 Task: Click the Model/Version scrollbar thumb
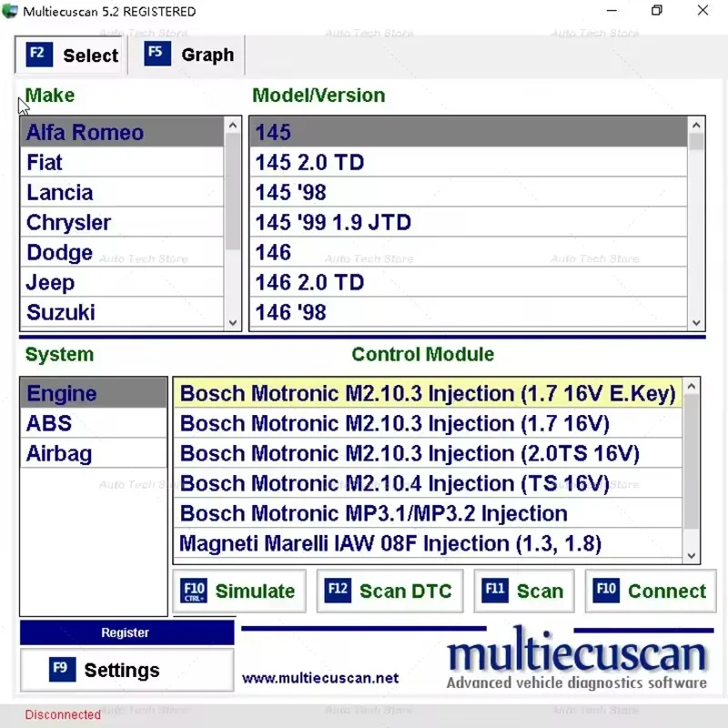coord(696,142)
